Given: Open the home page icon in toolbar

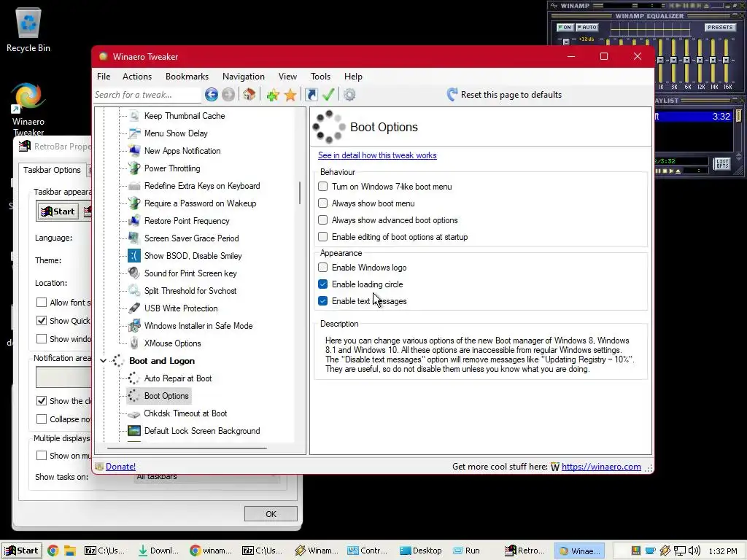Looking at the screenshot, I should 249,94.
